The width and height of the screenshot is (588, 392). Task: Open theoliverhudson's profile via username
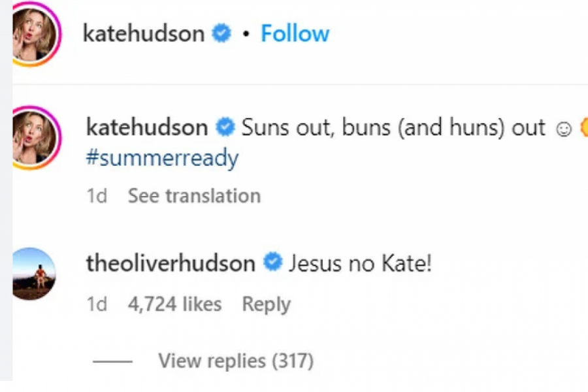point(171,263)
